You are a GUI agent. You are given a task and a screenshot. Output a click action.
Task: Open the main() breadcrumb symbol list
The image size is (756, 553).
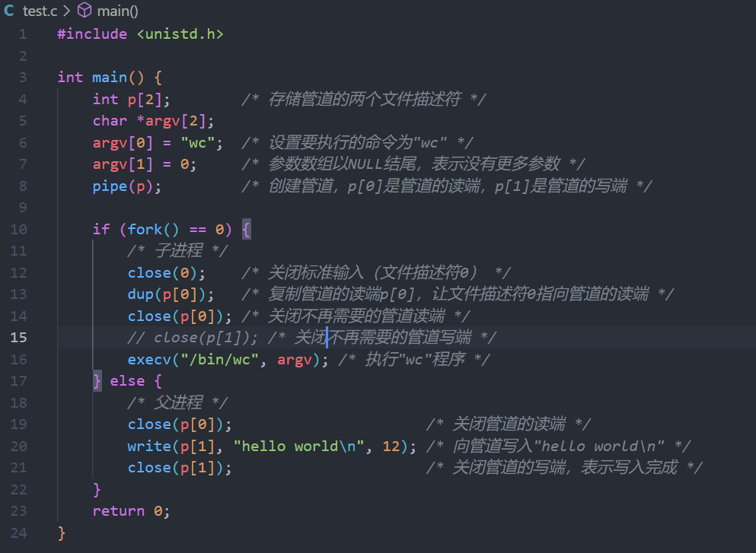point(117,11)
